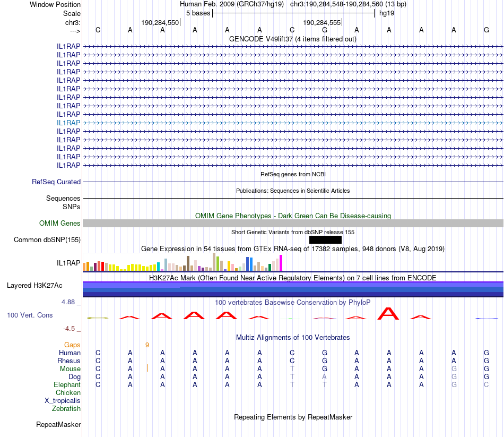Image resolution: width=504 pixels, height=437 pixels.
Task: Open the OMIM Gene Phenotypes track title
Action: point(293,216)
